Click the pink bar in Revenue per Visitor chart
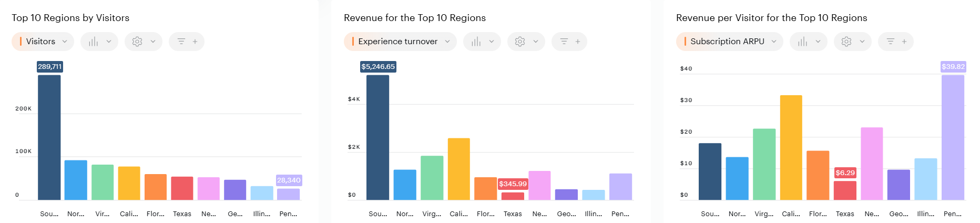Image resolution: width=980 pixels, height=223 pixels. click(872, 164)
